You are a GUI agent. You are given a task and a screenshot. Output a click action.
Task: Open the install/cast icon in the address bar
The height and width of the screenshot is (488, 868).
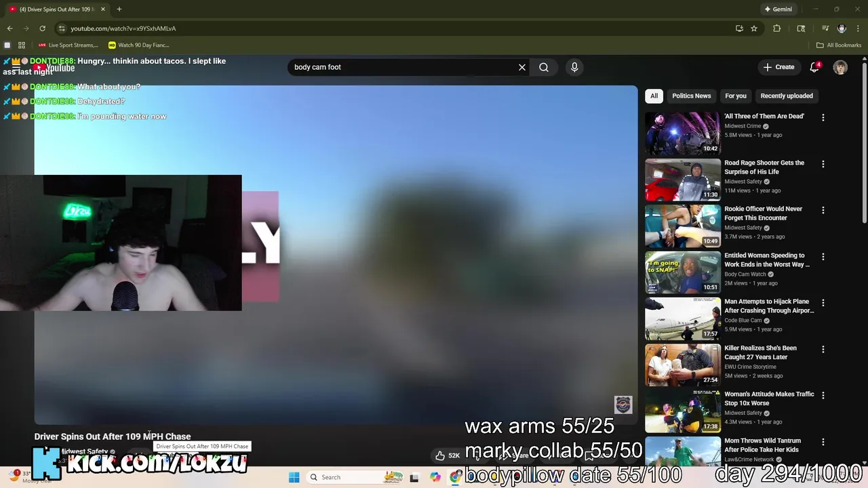[x=739, y=28]
